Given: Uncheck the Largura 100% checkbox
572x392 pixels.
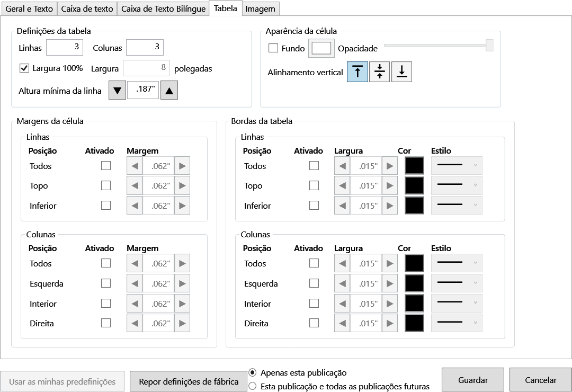Looking at the screenshot, I should click(x=24, y=68).
